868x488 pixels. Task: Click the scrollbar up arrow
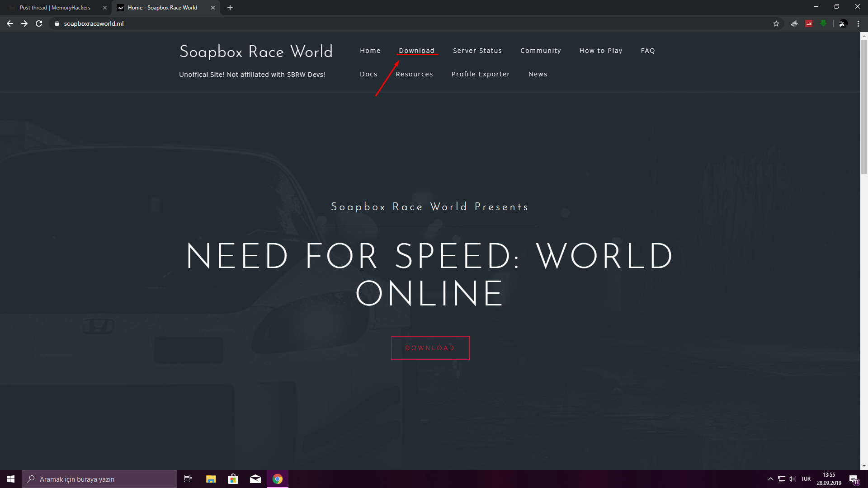coord(864,35)
